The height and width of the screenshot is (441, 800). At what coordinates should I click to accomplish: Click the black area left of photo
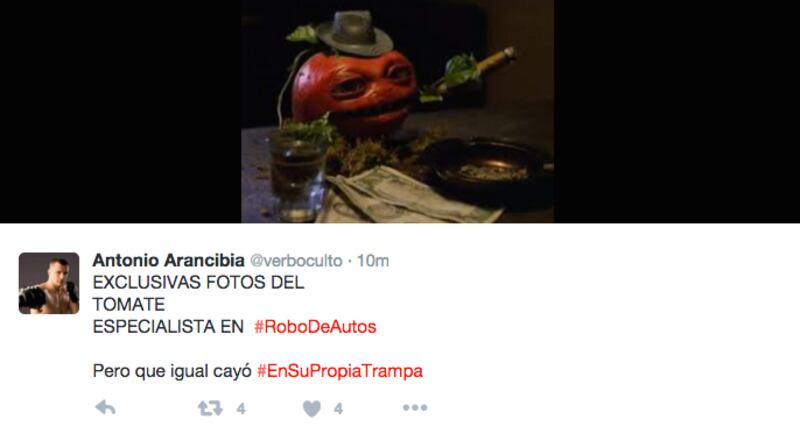(x=120, y=111)
